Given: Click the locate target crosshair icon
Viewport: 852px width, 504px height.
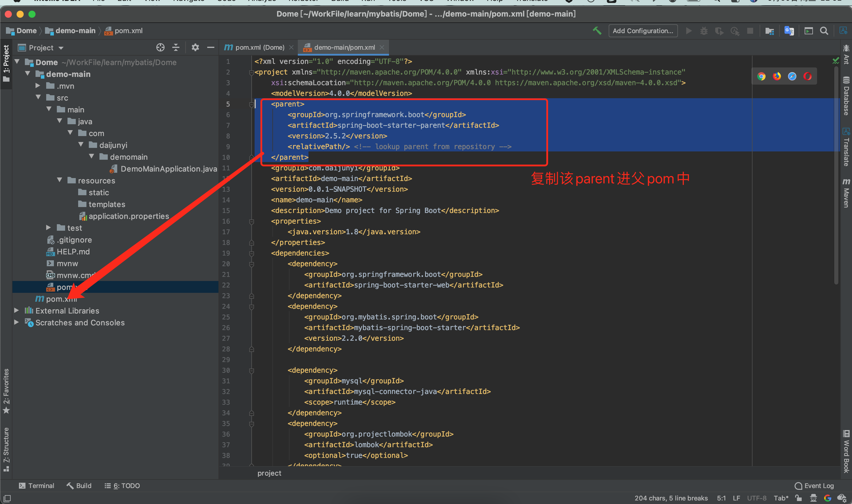Looking at the screenshot, I should [x=160, y=48].
